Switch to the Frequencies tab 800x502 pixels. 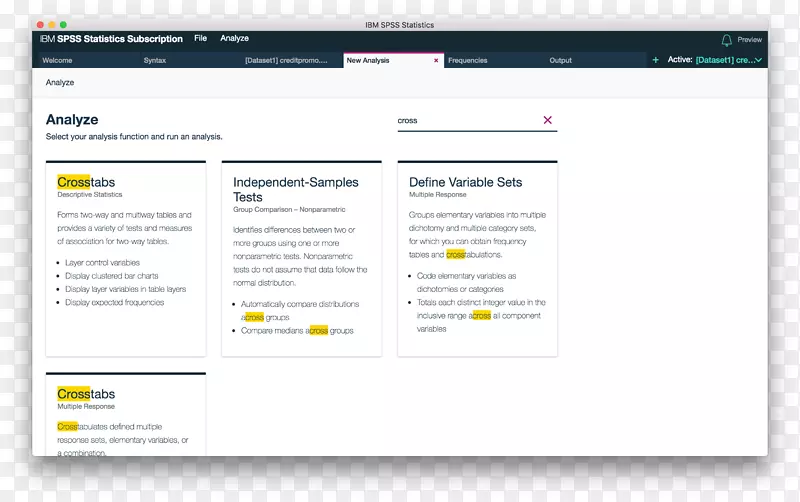(494, 60)
